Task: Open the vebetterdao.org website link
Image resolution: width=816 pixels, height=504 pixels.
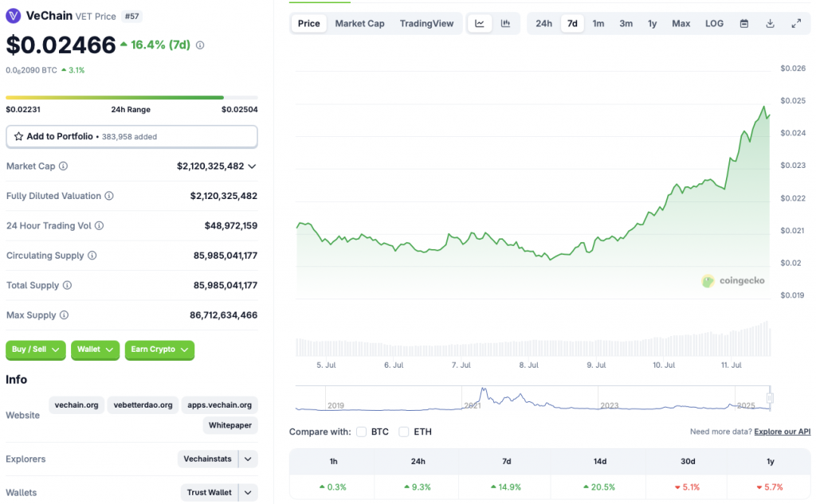Action: (x=143, y=404)
